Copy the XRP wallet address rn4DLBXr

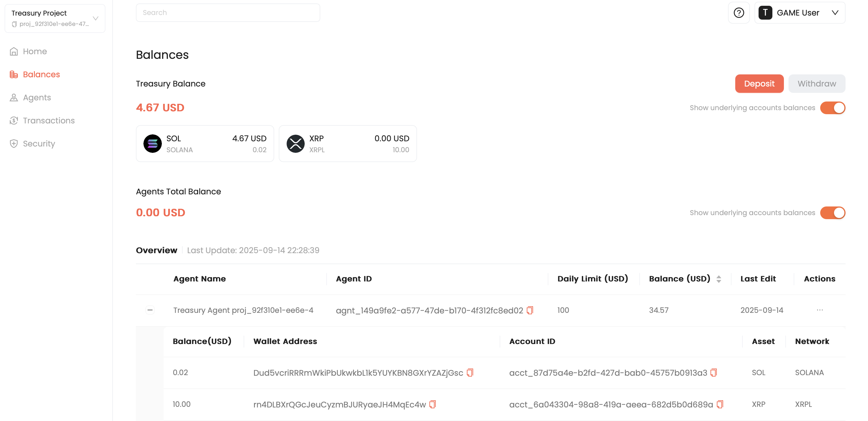[433, 404]
